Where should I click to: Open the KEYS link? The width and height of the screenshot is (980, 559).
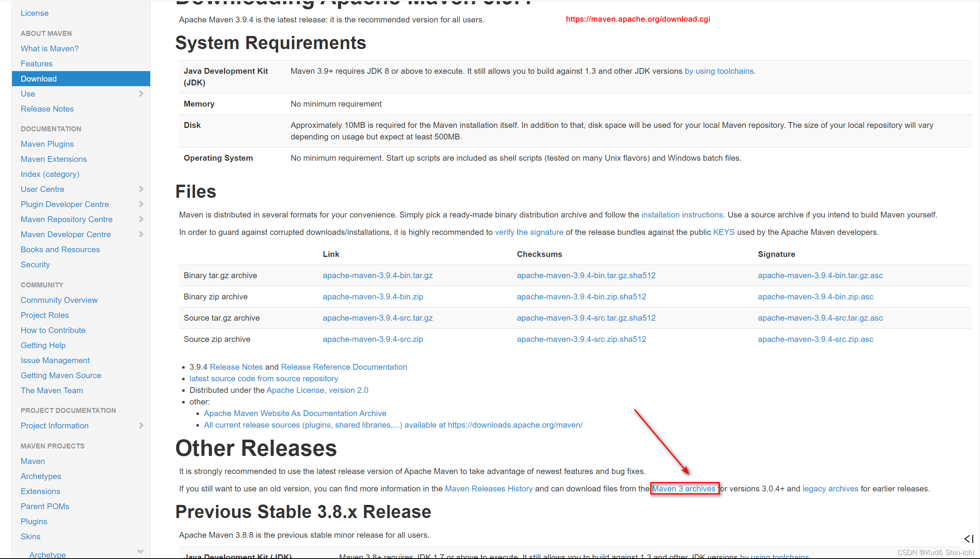pos(724,232)
